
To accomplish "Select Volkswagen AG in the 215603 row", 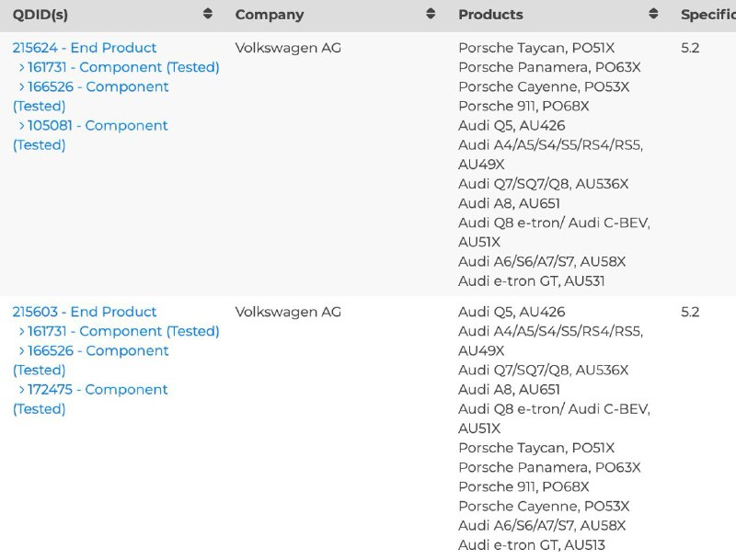I will point(288,312).
